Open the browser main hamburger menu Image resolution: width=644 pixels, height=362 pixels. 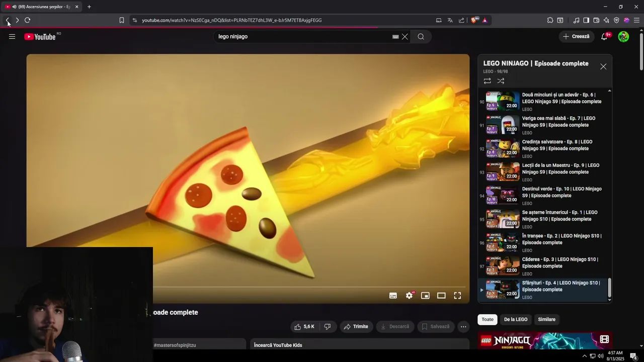636,20
